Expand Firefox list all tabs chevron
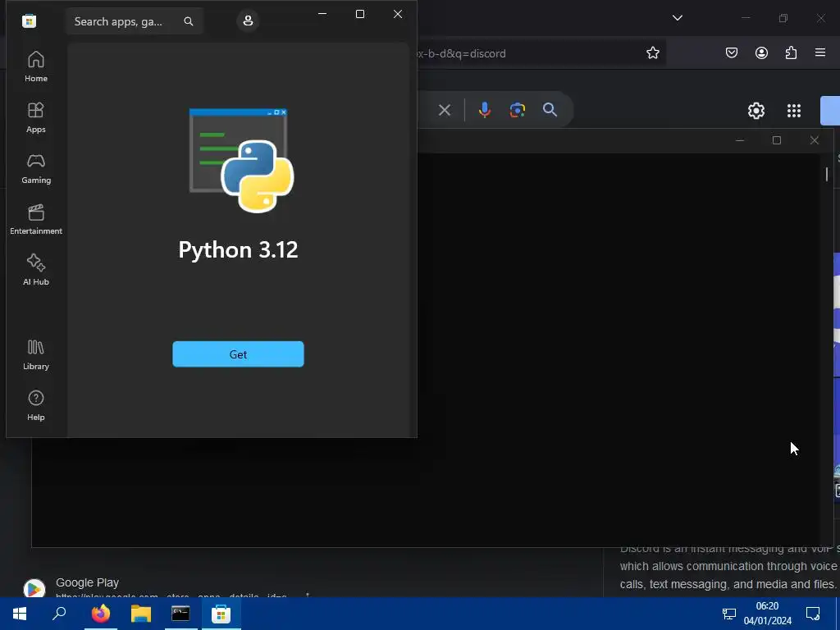The height and width of the screenshot is (630, 840). pos(677,18)
